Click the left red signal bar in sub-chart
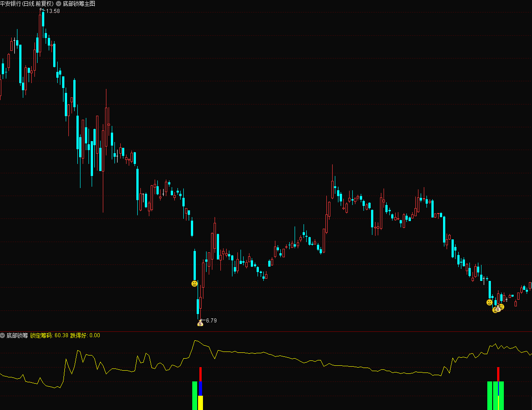Image resolution: width=532 pixels, height=410 pixels. [201, 374]
